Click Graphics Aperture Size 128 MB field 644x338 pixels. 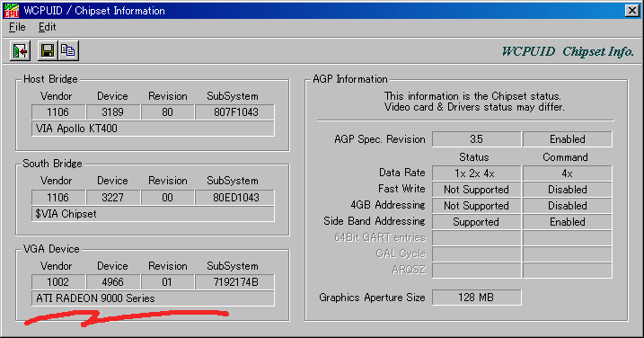click(476, 298)
